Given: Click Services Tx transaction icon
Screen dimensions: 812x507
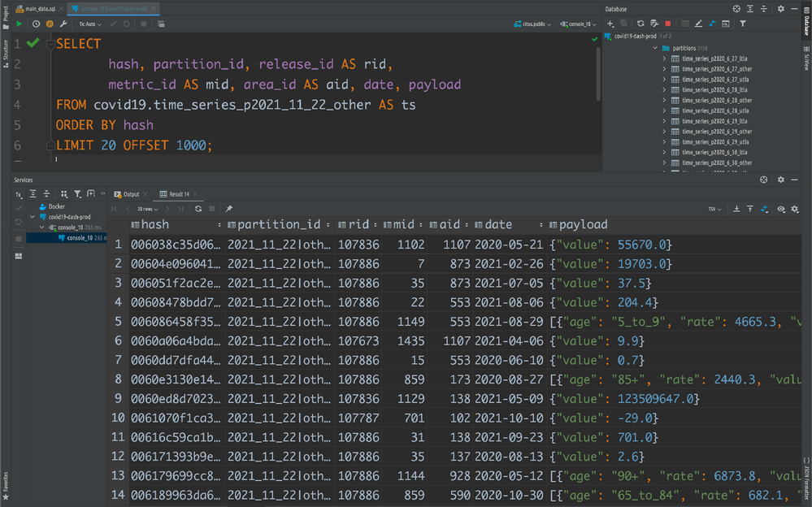Looking at the screenshot, I should [x=19, y=194].
